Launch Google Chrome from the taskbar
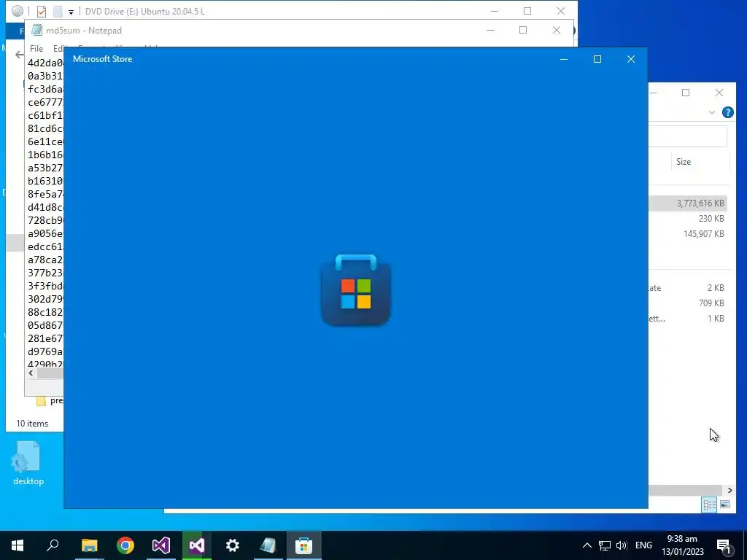Screen dimensions: 747x560 [125, 545]
